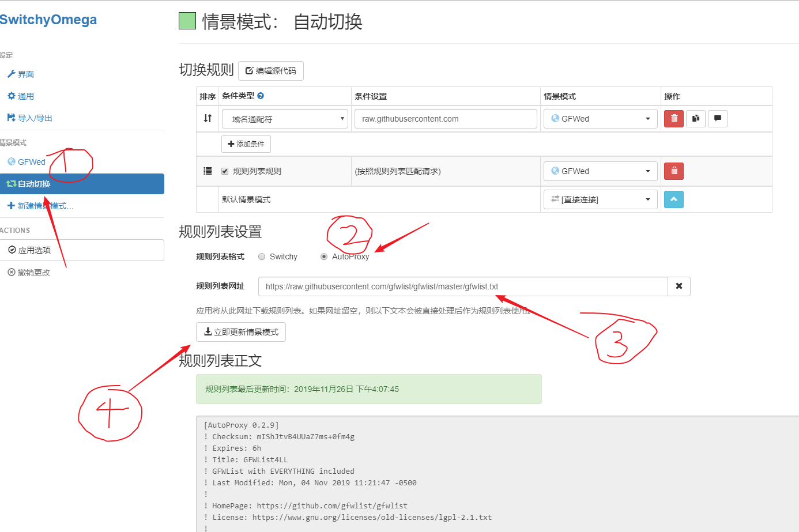Open the 域名通配符 condition type dropdown
799x532 pixels.
(x=285, y=119)
